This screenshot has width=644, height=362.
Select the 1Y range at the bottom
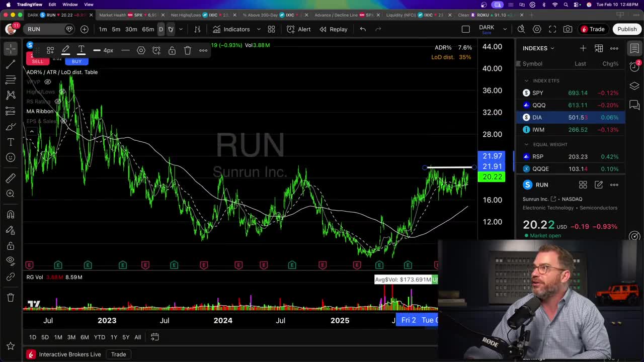pyautogui.click(x=114, y=337)
